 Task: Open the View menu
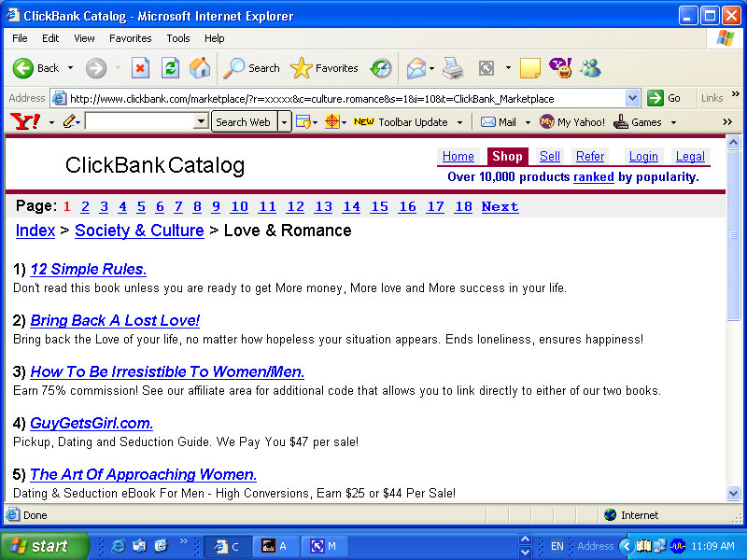[84, 38]
